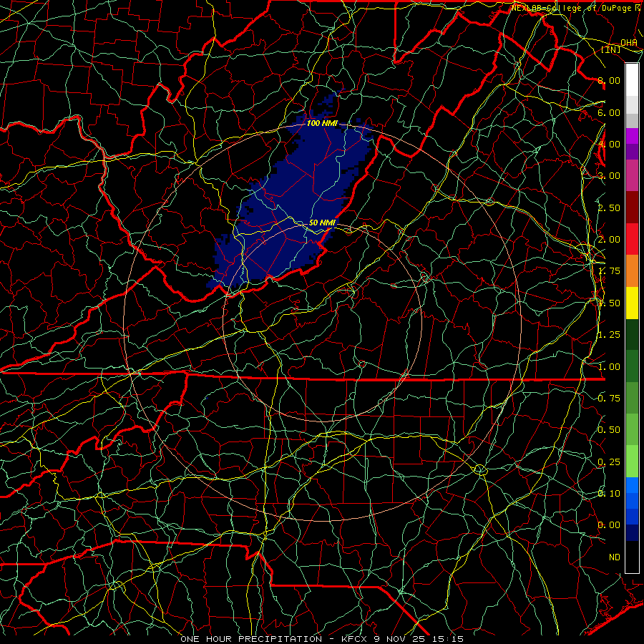Click the 0.25 legend value
This screenshot has height=644, width=644.
(610, 462)
